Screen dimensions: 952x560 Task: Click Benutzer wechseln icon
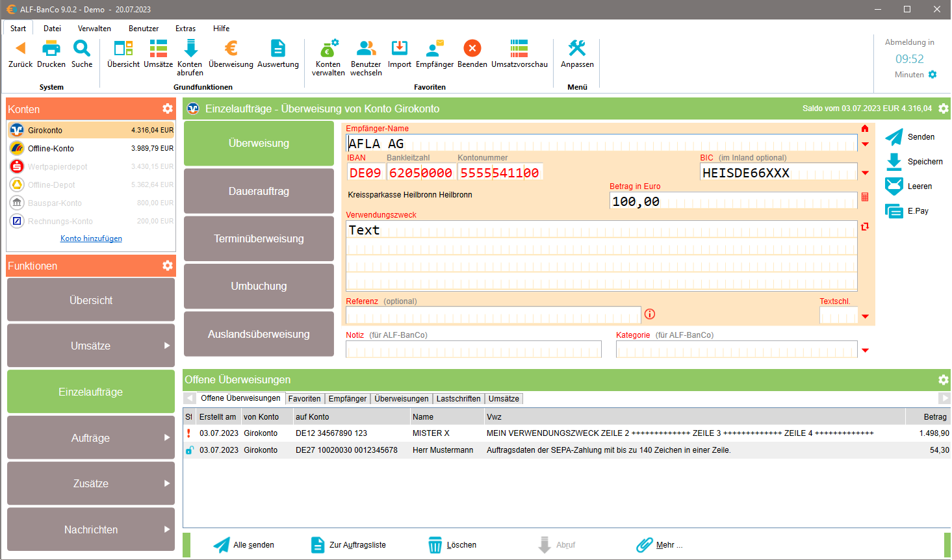tap(366, 48)
